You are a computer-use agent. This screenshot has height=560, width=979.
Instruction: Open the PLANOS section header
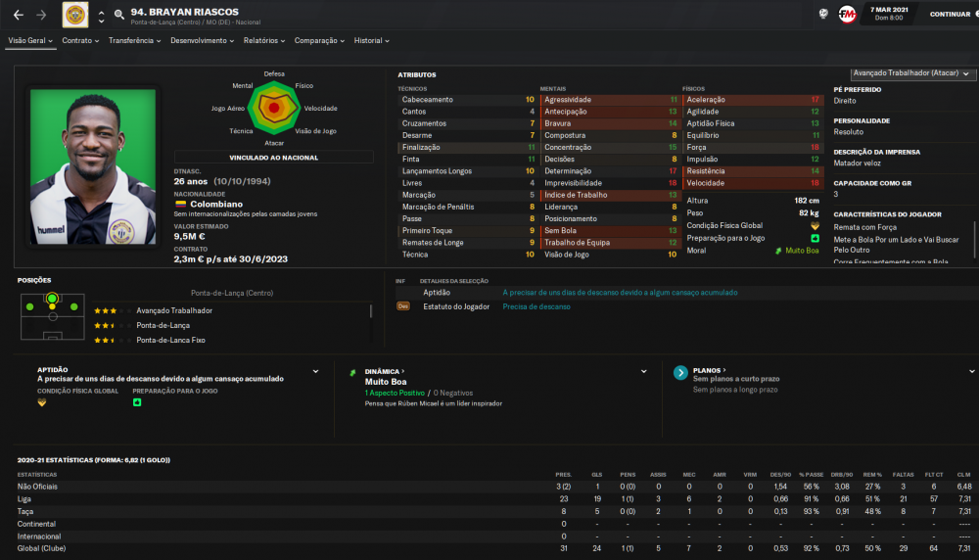pyautogui.click(x=709, y=370)
